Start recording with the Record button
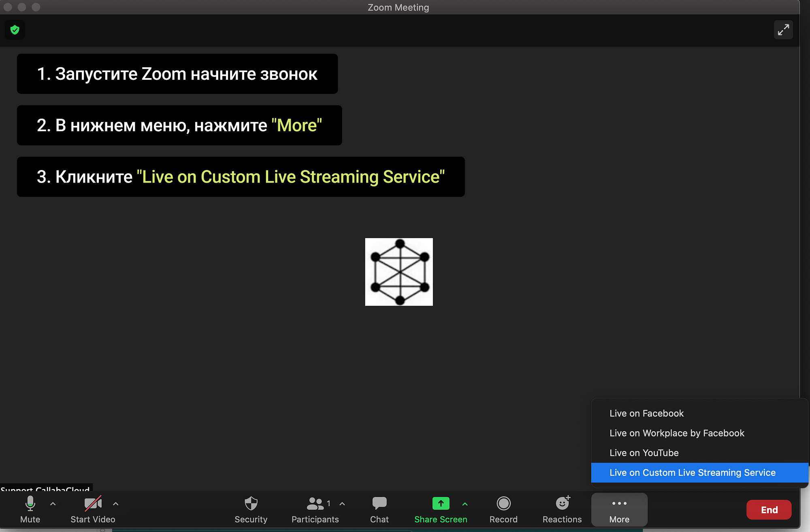 click(x=503, y=510)
